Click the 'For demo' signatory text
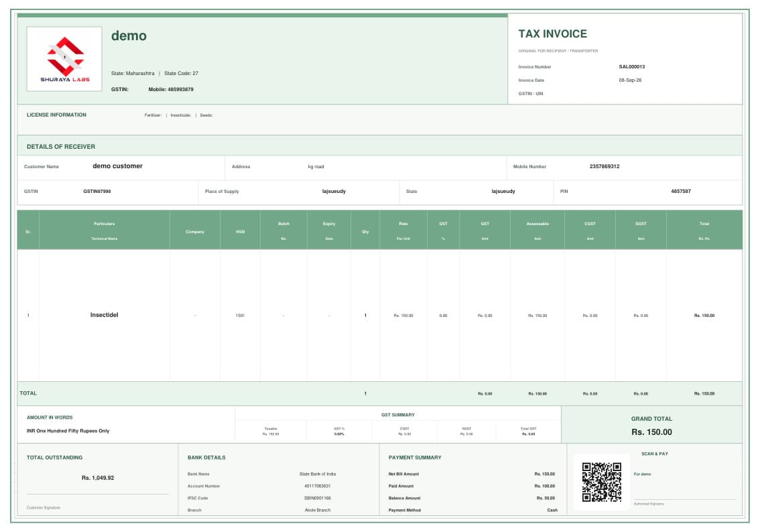The width and height of the screenshot is (760, 532). click(x=642, y=474)
